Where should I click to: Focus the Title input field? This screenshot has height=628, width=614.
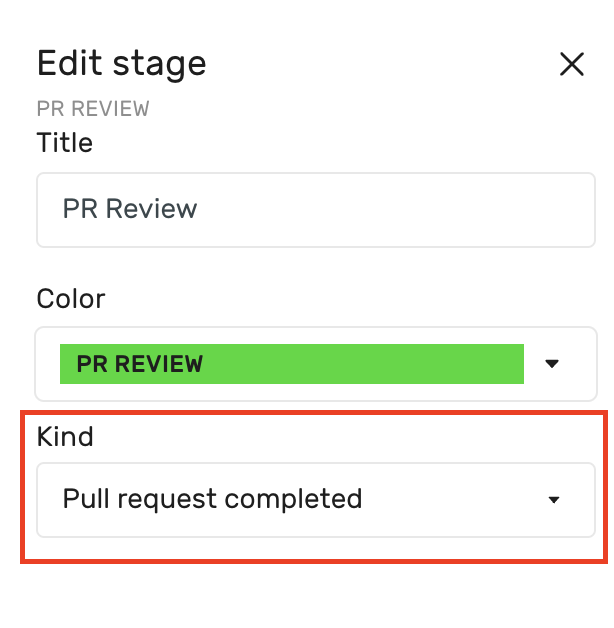click(316, 209)
